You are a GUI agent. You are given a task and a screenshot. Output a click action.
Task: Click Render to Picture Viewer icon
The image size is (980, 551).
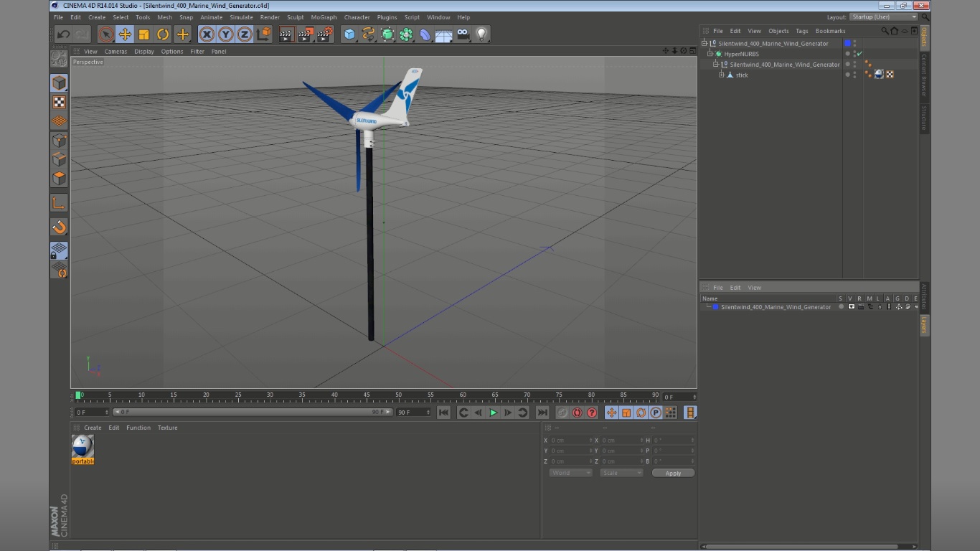click(306, 34)
